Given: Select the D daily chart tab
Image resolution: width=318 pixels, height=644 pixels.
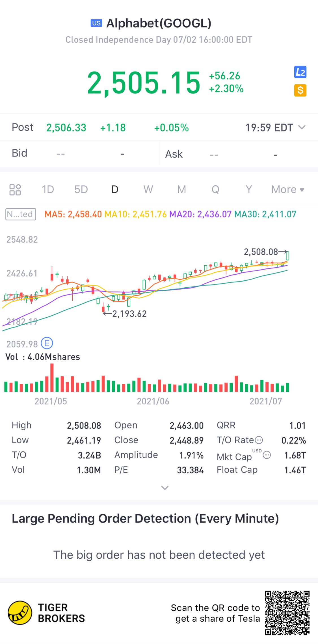Looking at the screenshot, I should (115, 190).
